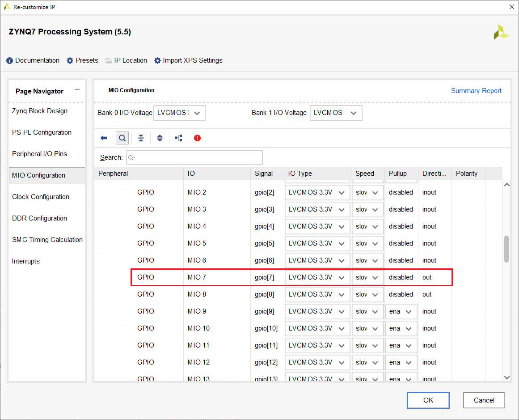The width and height of the screenshot is (519, 420).
Task: Open SMC Timing Calculation page
Action: (47, 240)
